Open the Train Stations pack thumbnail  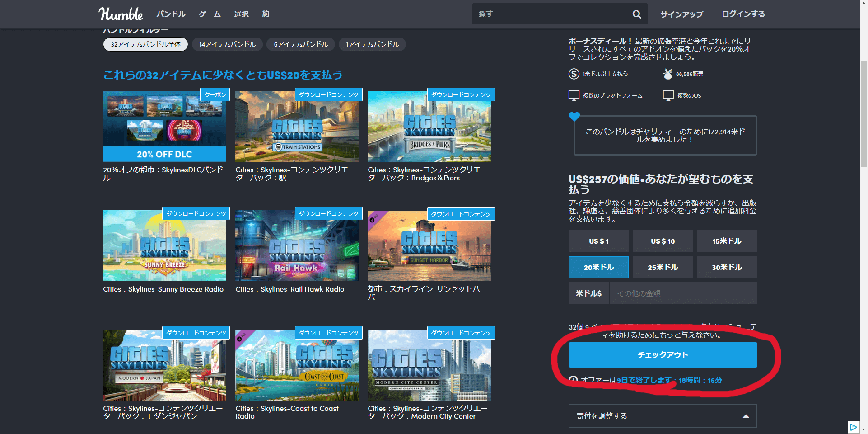pos(297,127)
